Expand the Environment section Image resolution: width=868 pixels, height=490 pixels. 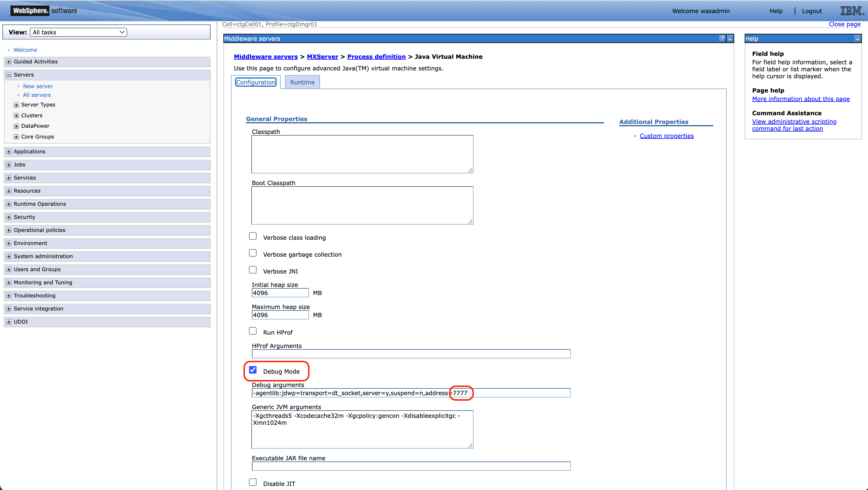[9, 243]
